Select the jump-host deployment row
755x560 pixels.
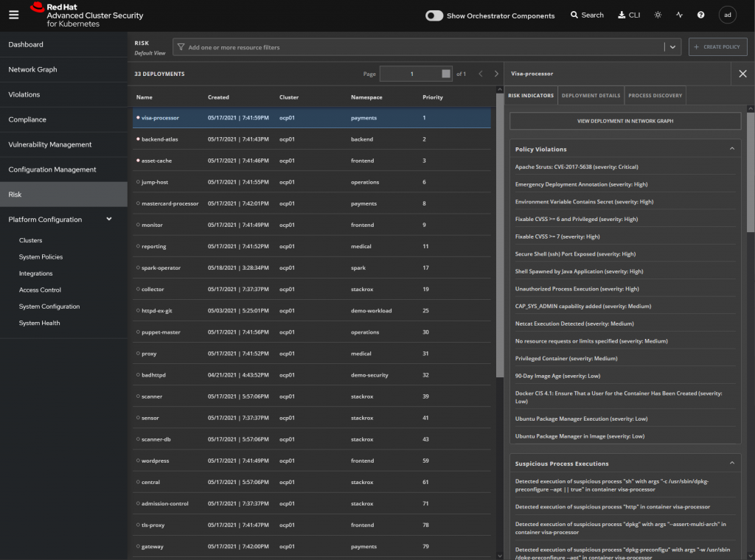pyautogui.click(x=312, y=182)
